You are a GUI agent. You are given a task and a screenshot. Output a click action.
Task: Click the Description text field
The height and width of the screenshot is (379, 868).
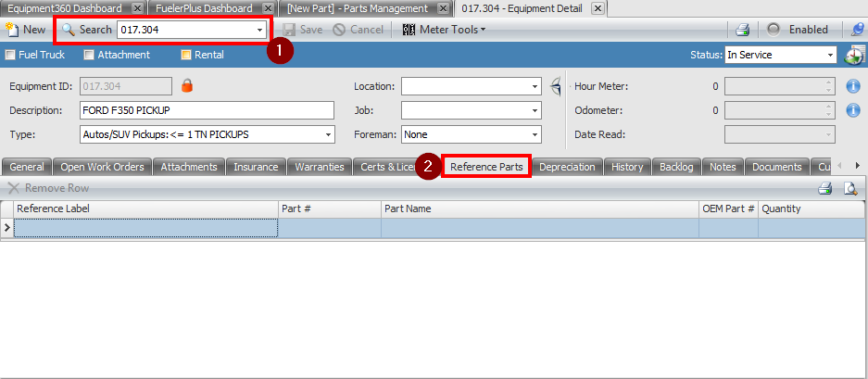pos(206,110)
